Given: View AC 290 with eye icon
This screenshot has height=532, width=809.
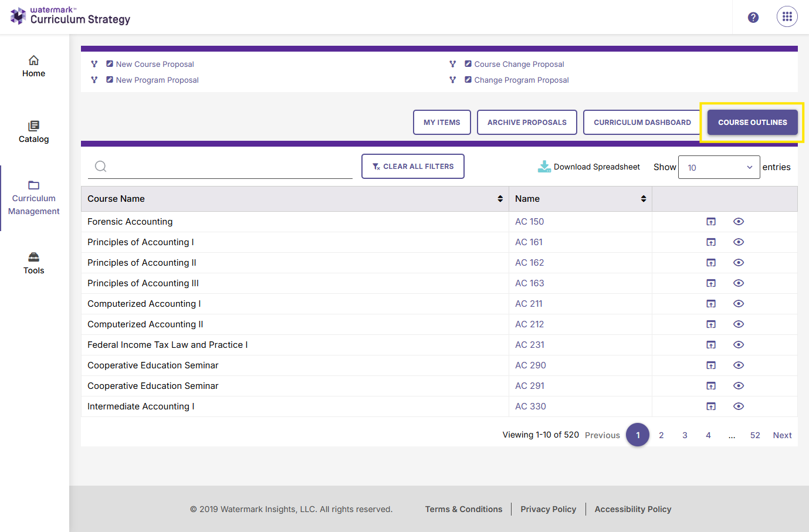Looking at the screenshot, I should (739, 365).
